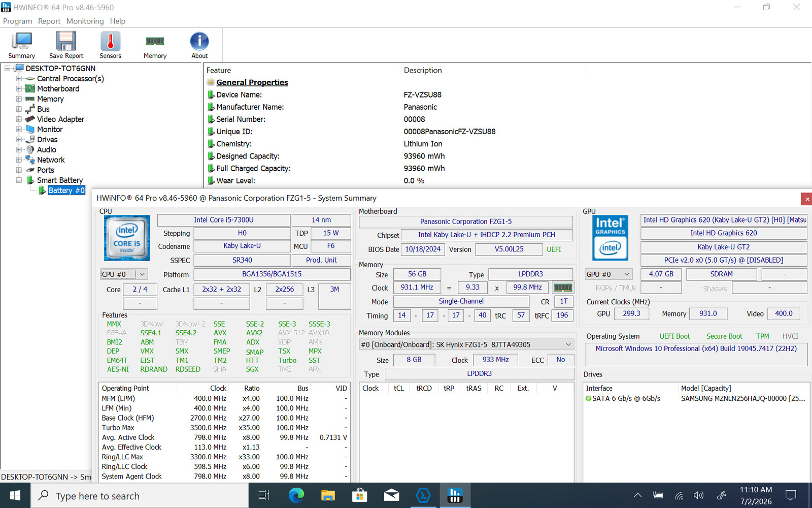Open the SK Hynix memory module dropdown
This screenshot has width=812, height=508.
pyautogui.click(x=466, y=344)
